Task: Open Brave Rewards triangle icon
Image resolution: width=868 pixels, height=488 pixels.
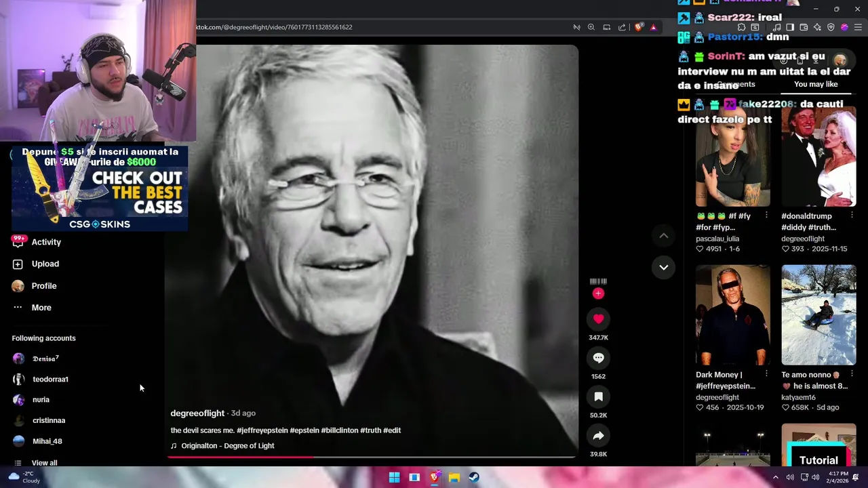Action: click(653, 27)
